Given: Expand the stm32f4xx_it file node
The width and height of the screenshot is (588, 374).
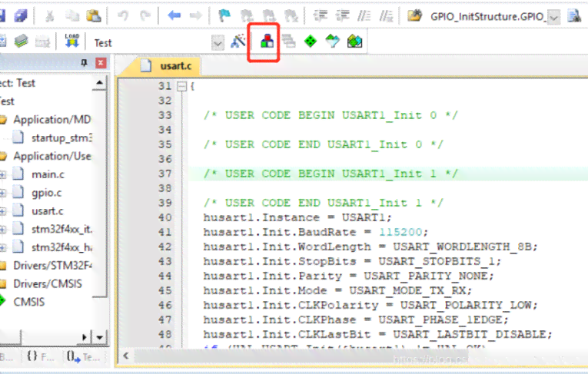Looking at the screenshot, I should point(2,230).
